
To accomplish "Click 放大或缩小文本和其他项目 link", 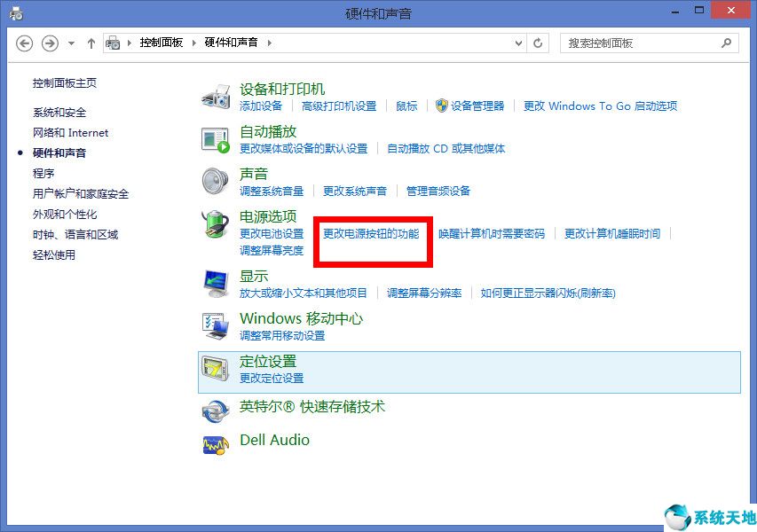I will 304,293.
